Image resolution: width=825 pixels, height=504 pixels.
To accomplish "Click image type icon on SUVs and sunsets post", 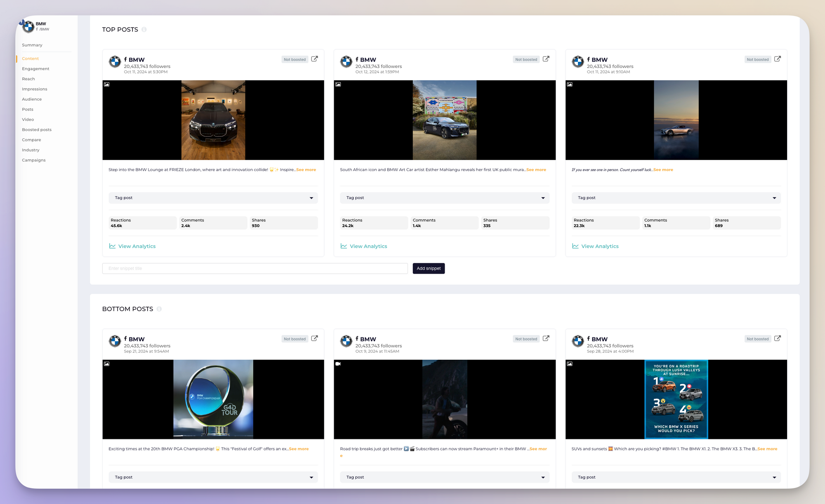I will click(x=569, y=364).
